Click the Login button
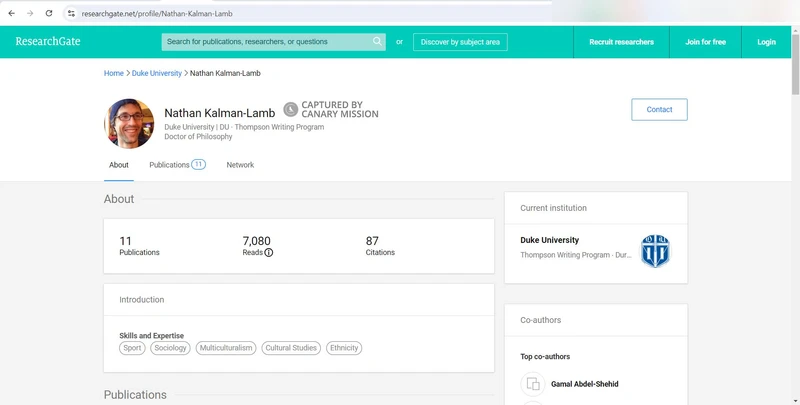This screenshot has height=405, width=800. [766, 42]
